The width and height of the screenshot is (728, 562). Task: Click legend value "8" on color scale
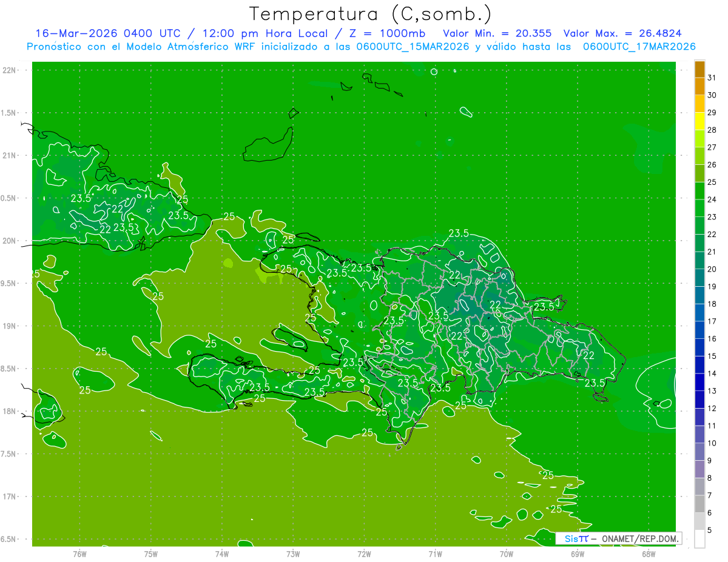710,478
